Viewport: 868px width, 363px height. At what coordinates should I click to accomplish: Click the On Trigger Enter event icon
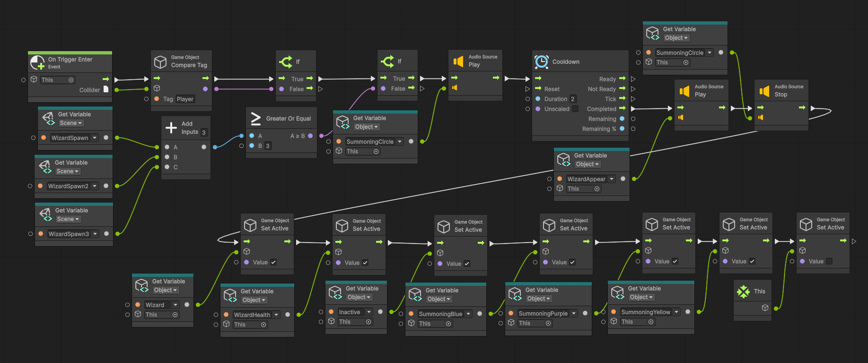37,62
